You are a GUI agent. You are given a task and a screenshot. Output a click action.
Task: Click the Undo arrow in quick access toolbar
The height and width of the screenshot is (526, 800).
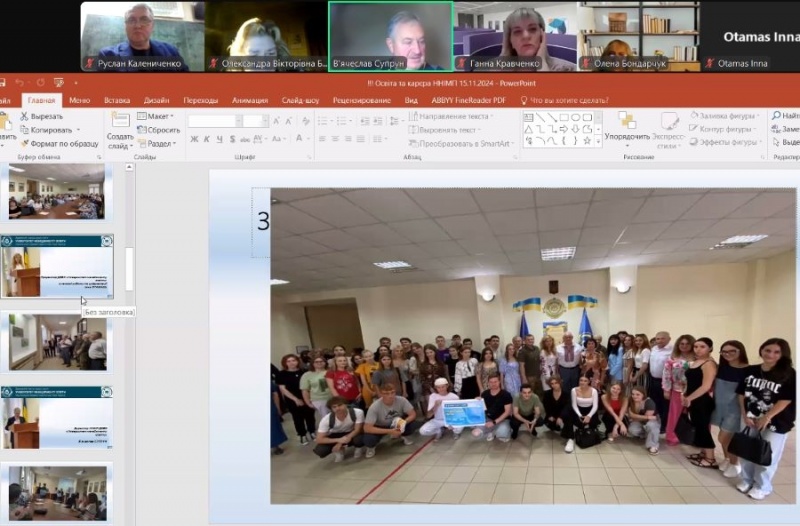click(19, 82)
